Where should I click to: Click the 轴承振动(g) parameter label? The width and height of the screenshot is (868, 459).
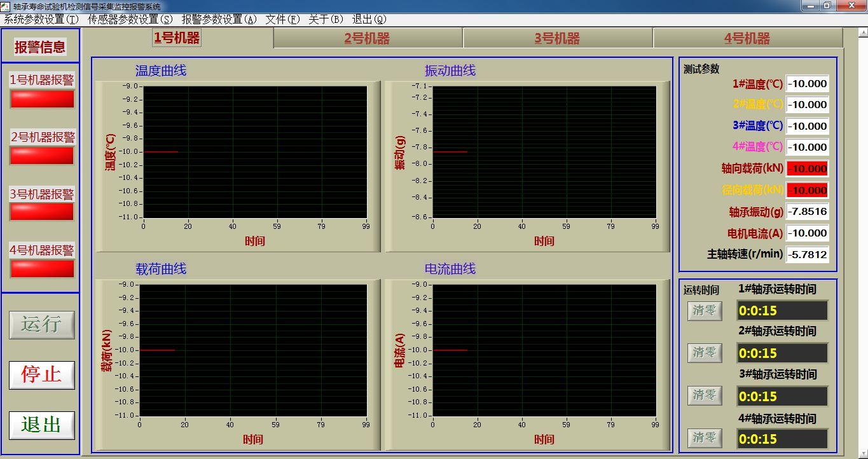pyautogui.click(x=757, y=212)
